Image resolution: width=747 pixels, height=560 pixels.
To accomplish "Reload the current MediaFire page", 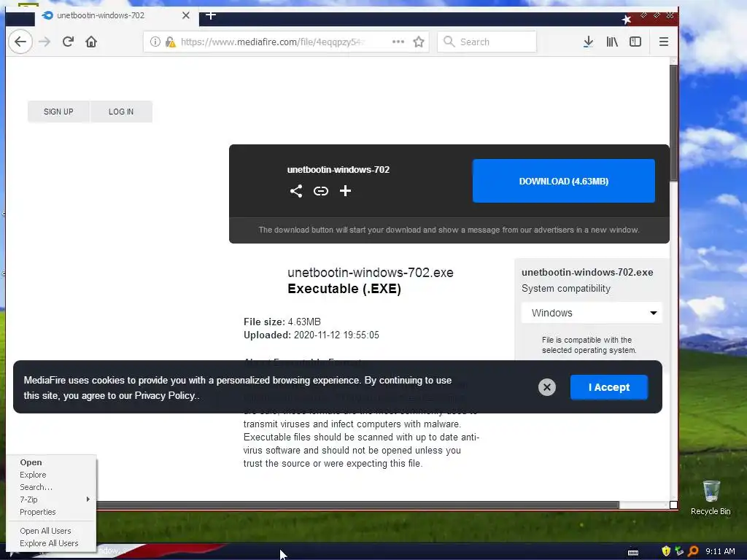I will [68, 42].
